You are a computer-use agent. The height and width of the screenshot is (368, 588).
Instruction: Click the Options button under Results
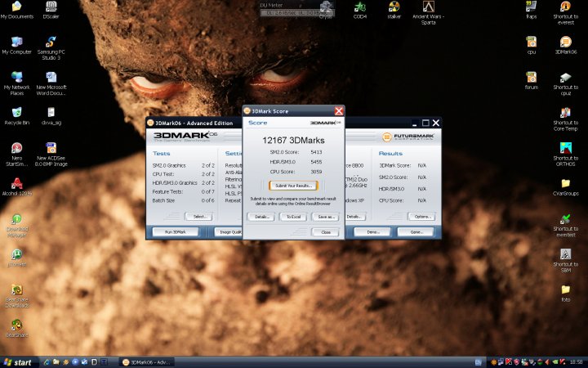[421, 217]
